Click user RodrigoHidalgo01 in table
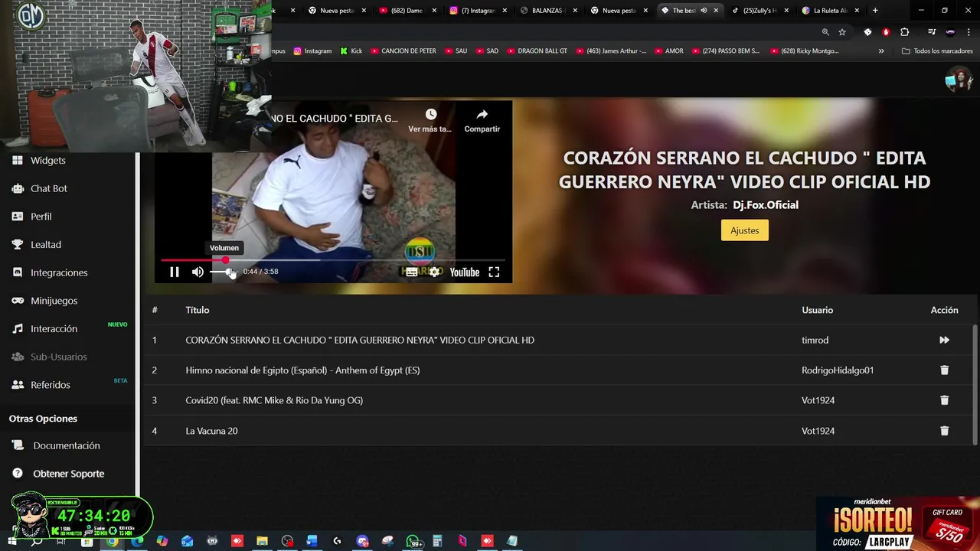The height and width of the screenshot is (551, 980). (838, 370)
